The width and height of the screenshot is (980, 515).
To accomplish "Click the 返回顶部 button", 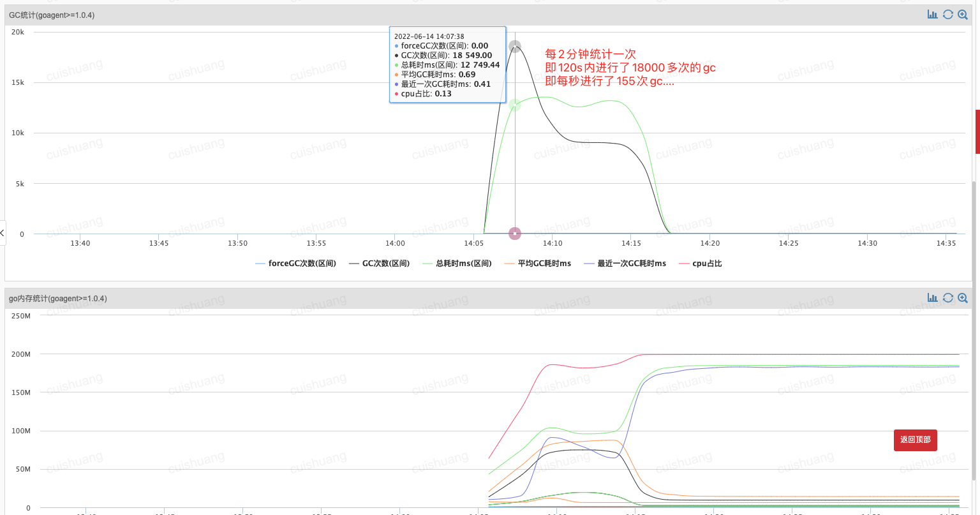I will tap(915, 440).
